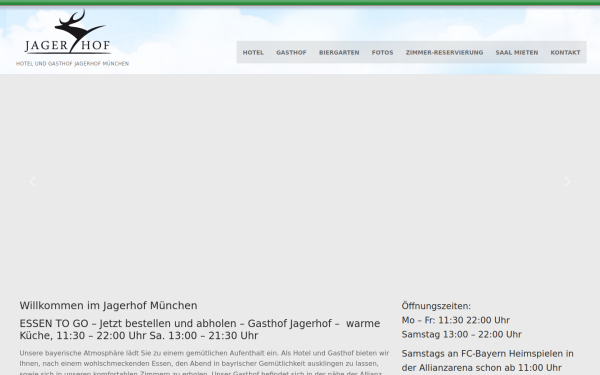Open the Fotos menu item
The width and height of the screenshot is (600, 375).
point(382,52)
